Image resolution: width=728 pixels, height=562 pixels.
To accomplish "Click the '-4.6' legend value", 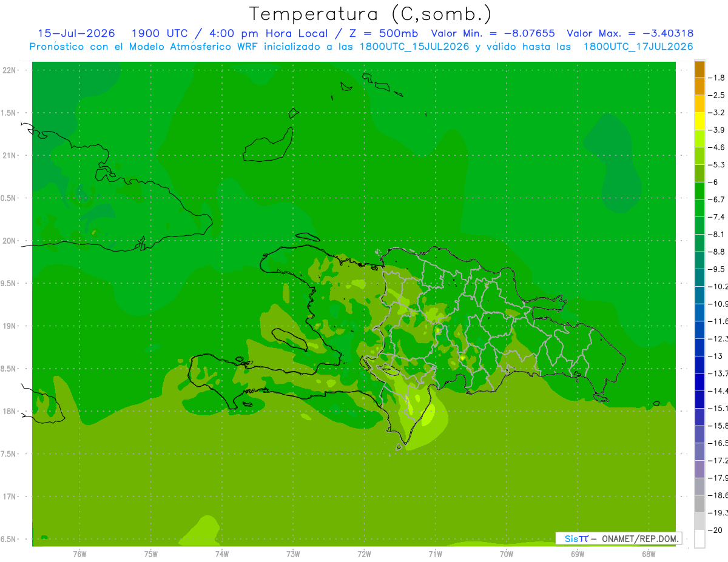I will (x=716, y=147).
